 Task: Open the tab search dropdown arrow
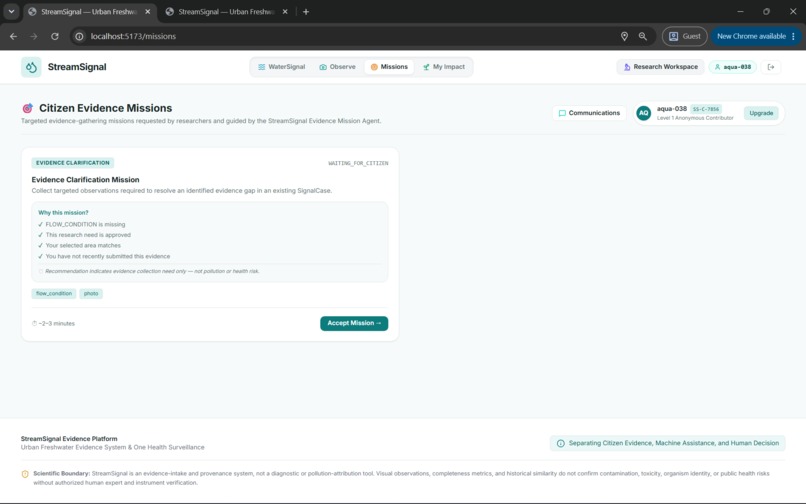11,11
